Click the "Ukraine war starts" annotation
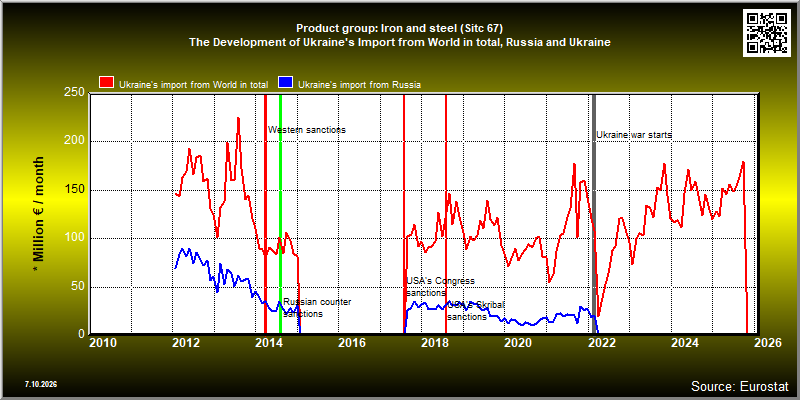This screenshot has width=800, height=400. 634,135
